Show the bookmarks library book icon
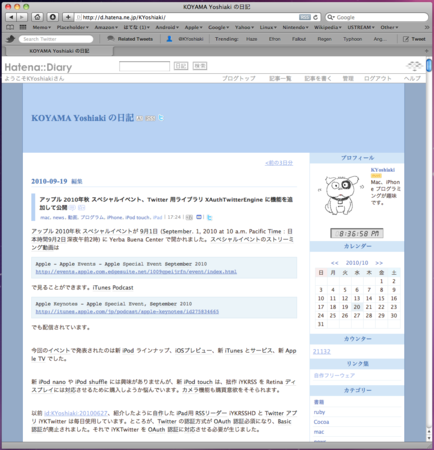The image size is (434, 450). click(10, 27)
